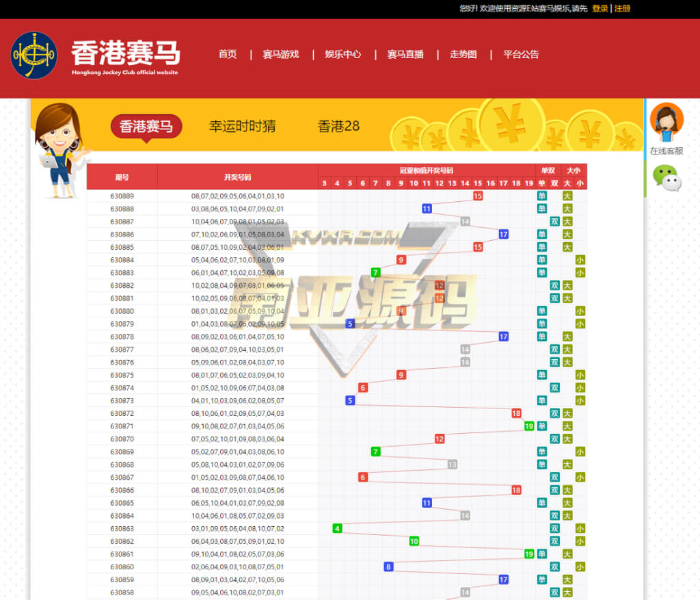The width and height of the screenshot is (700, 600).
Task: Click red 6 marker in row 630867
Action: point(362,477)
